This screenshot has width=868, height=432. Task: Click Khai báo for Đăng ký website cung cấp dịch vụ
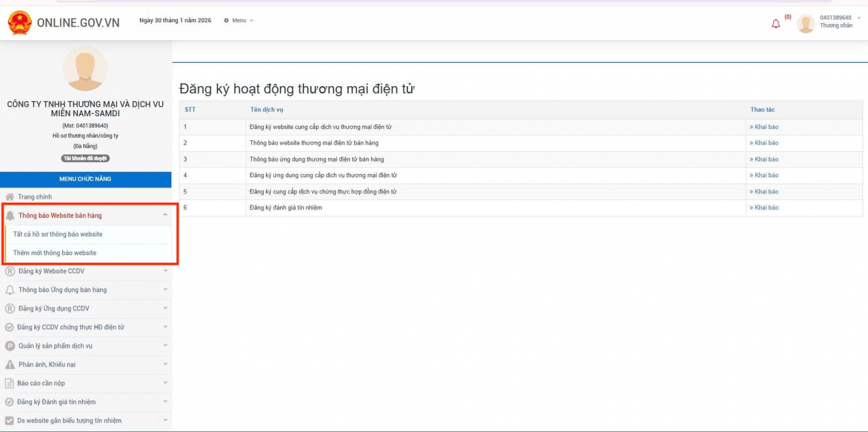tap(765, 127)
